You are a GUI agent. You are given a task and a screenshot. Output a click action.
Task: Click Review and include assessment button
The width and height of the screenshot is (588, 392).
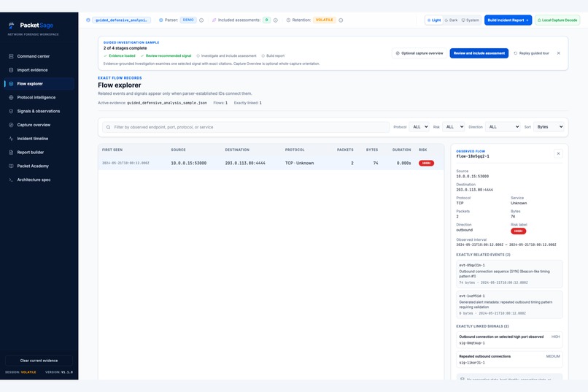coord(479,53)
